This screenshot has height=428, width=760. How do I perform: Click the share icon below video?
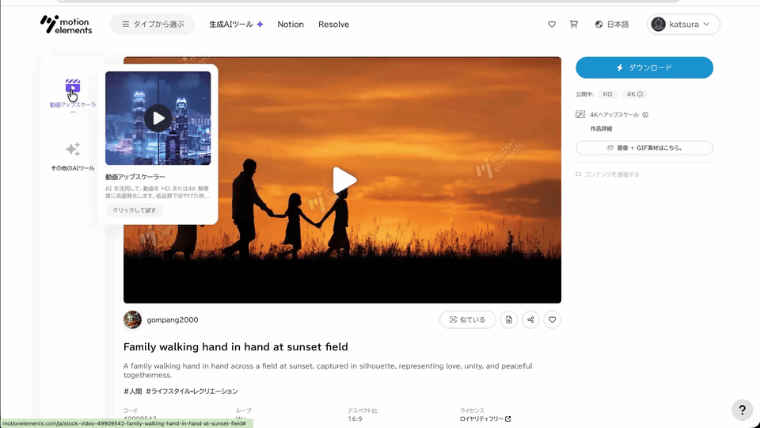click(x=530, y=320)
